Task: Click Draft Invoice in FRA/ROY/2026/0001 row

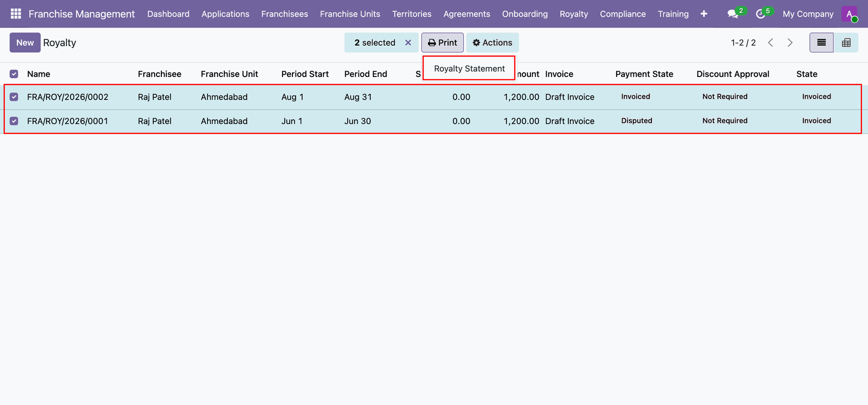Action: (x=570, y=121)
